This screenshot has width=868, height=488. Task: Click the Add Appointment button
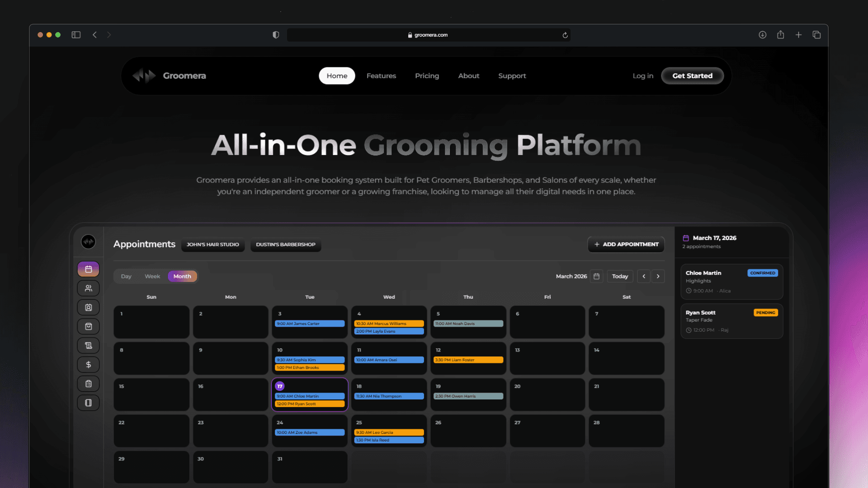point(626,244)
